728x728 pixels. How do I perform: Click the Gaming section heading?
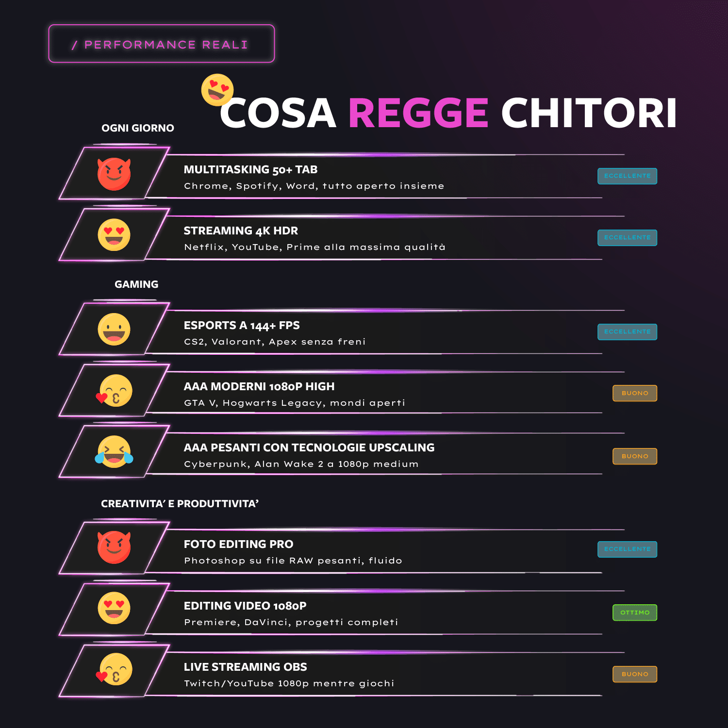pos(136,284)
